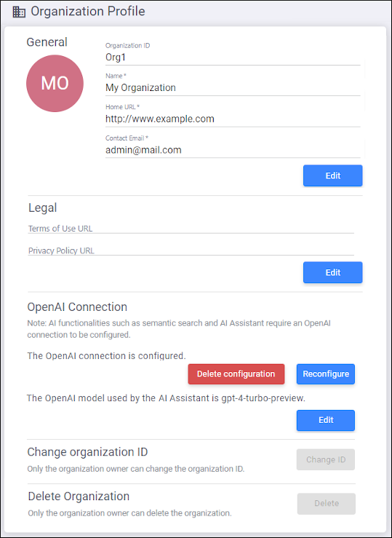Image resolution: width=392 pixels, height=538 pixels.
Task: Click the OpenAI Connection section heading
Action: pos(77,306)
